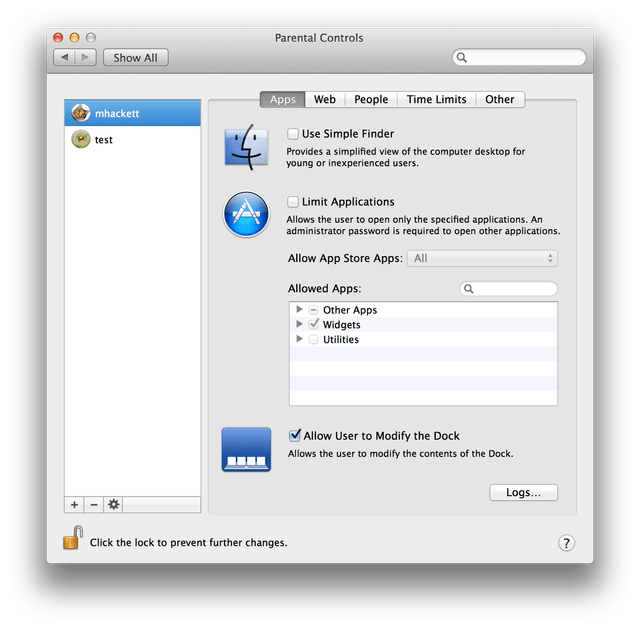
Task: Enable Limit Applications checkbox
Action: coord(293,202)
